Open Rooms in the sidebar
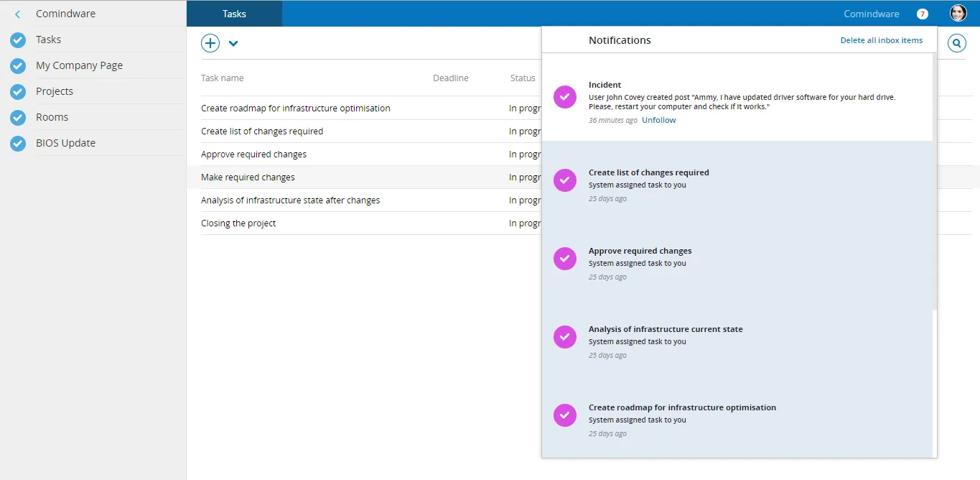980x480 pixels. click(52, 117)
